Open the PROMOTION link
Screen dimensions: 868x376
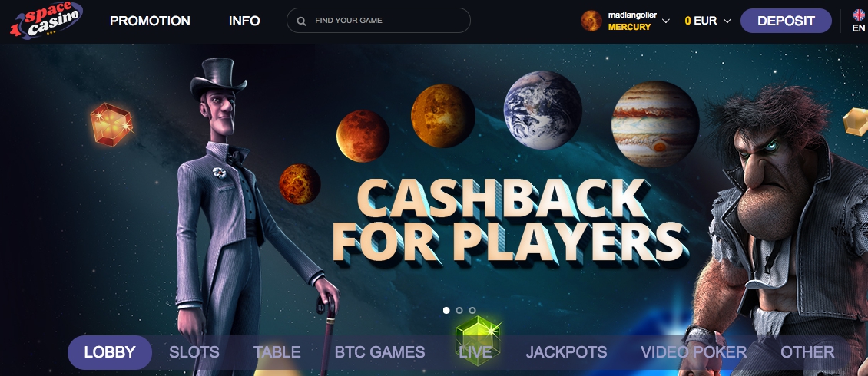(150, 21)
